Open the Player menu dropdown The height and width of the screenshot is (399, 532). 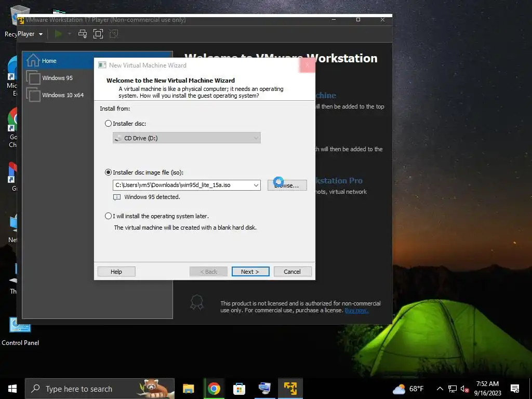click(x=30, y=34)
